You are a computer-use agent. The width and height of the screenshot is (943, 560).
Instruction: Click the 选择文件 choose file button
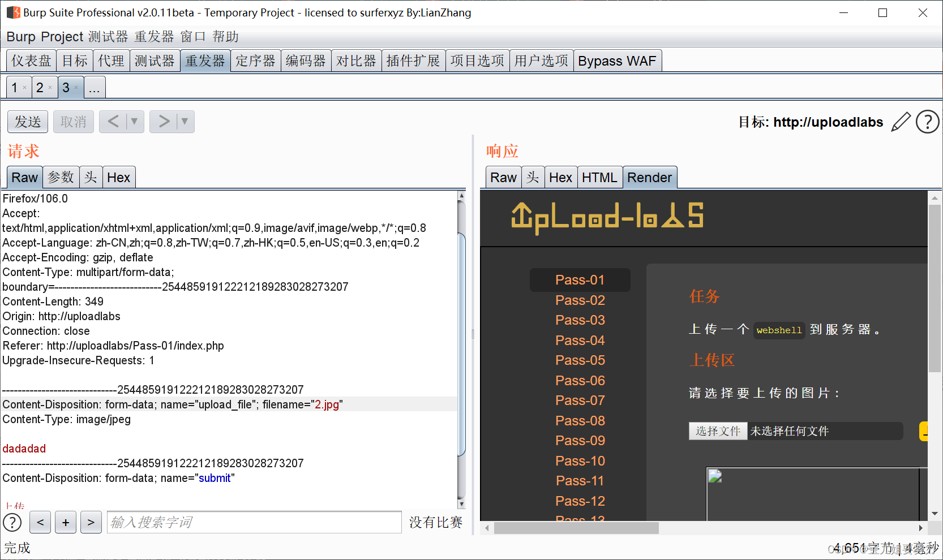(x=718, y=431)
